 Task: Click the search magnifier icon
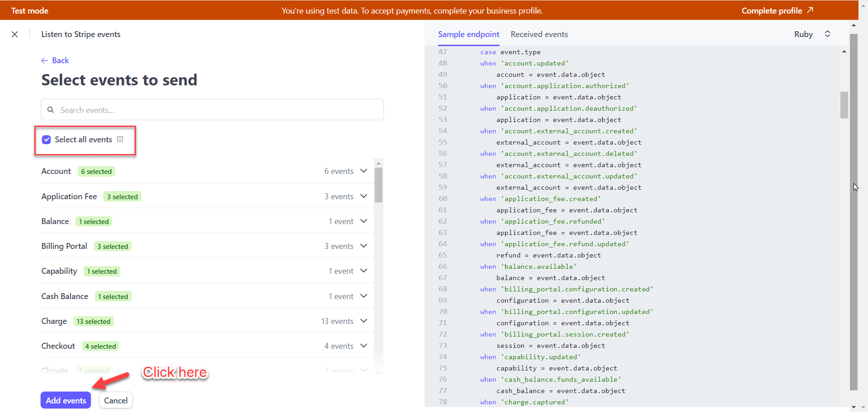click(x=51, y=110)
